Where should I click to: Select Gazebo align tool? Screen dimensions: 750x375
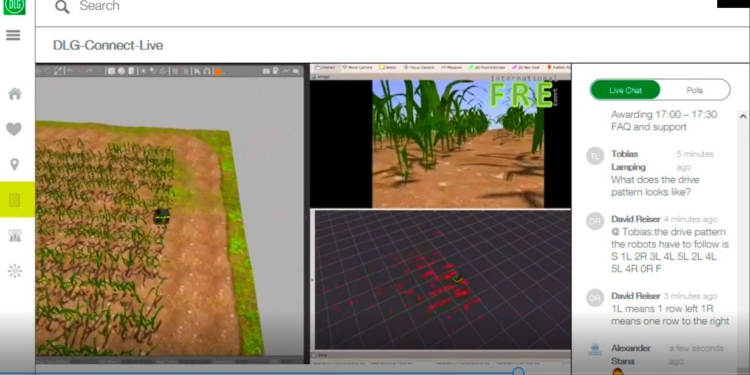(x=198, y=71)
